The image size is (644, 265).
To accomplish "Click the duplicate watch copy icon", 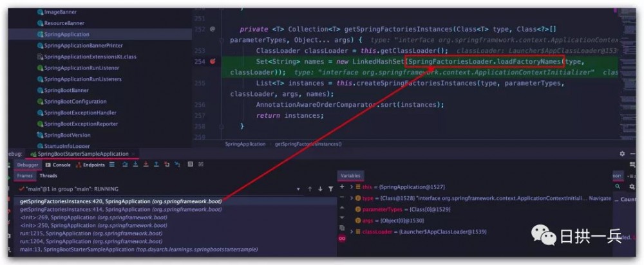I will [342, 228].
